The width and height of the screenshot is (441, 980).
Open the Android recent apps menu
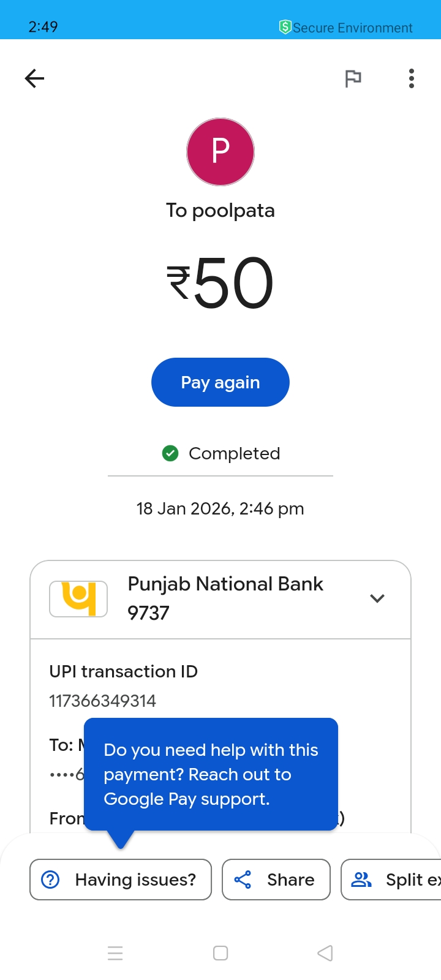pos(115,953)
